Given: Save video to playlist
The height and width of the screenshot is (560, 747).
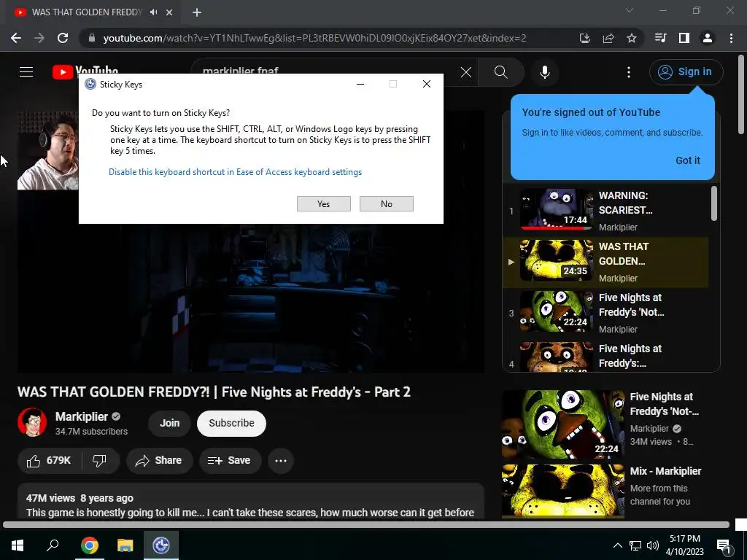Looking at the screenshot, I should coord(230,461).
